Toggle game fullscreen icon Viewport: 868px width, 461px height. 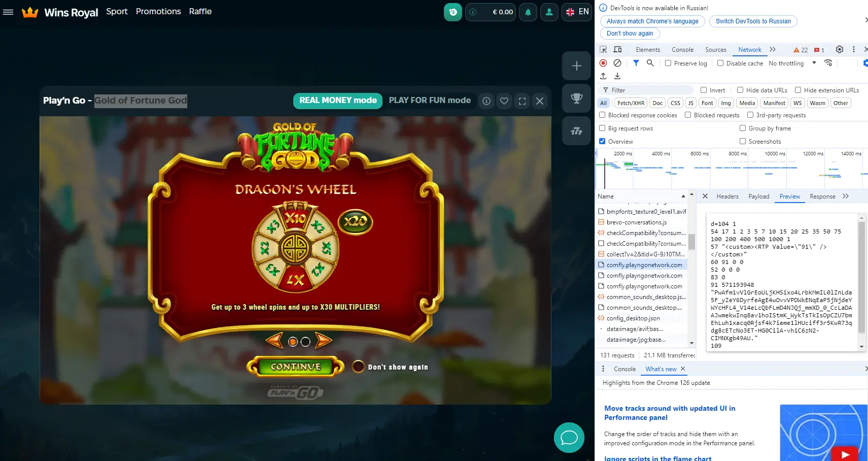pyautogui.click(x=522, y=101)
